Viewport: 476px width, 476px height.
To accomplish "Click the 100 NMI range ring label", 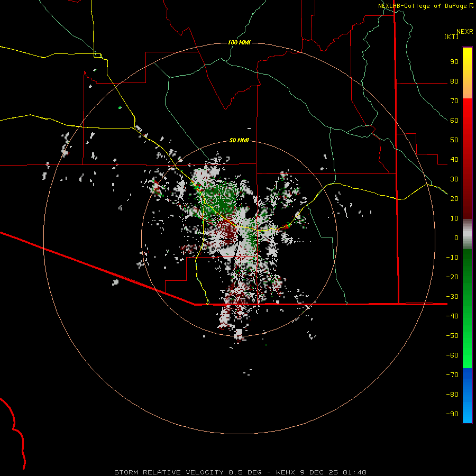I will pyautogui.click(x=239, y=42).
